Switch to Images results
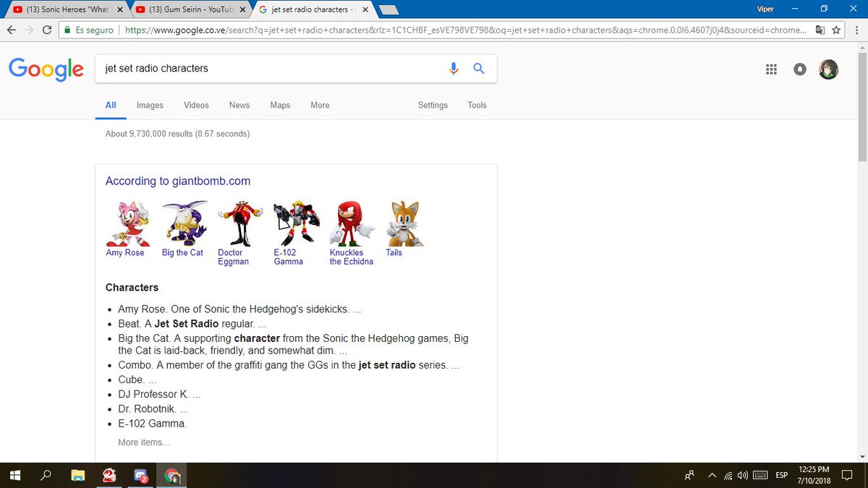Image resolution: width=868 pixels, height=488 pixels. tap(150, 105)
